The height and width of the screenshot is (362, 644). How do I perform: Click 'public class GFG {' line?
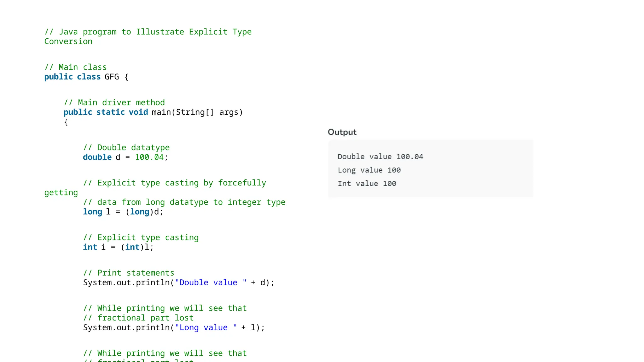coord(86,77)
